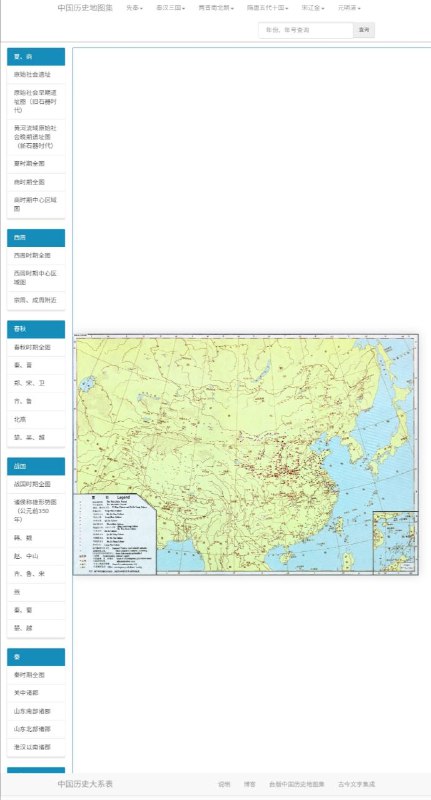The image size is (431, 800).
Task: Open 诸侯称雄形势图 (公元前350年)
Action: pyautogui.click(x=36, y=511)
